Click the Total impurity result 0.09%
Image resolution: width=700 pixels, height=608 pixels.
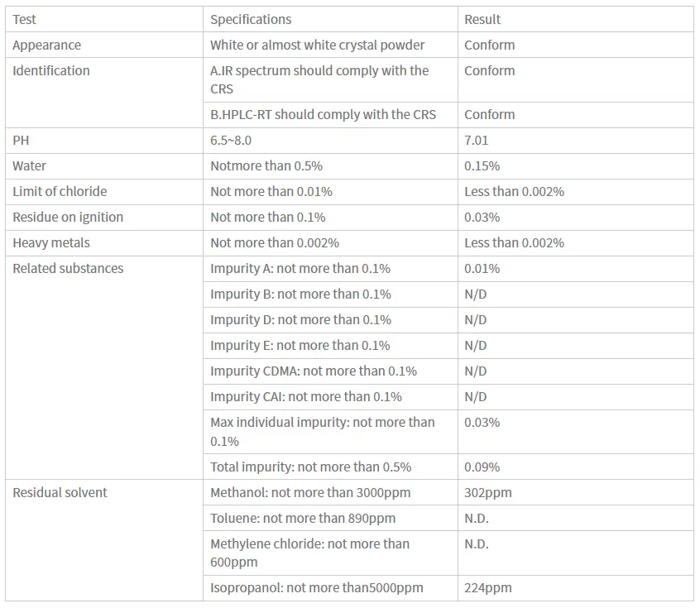482,467
